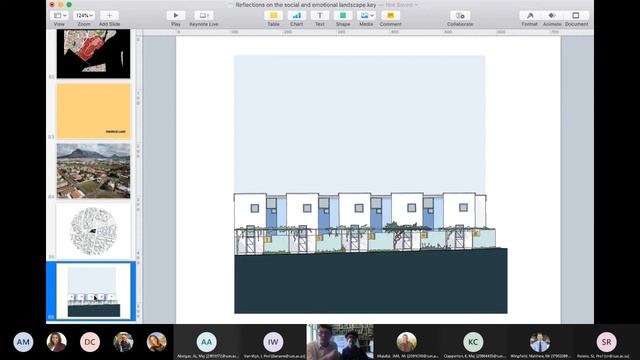The image size is (640, 360).
Task: Add a comment
Action: tap(391, 16)
